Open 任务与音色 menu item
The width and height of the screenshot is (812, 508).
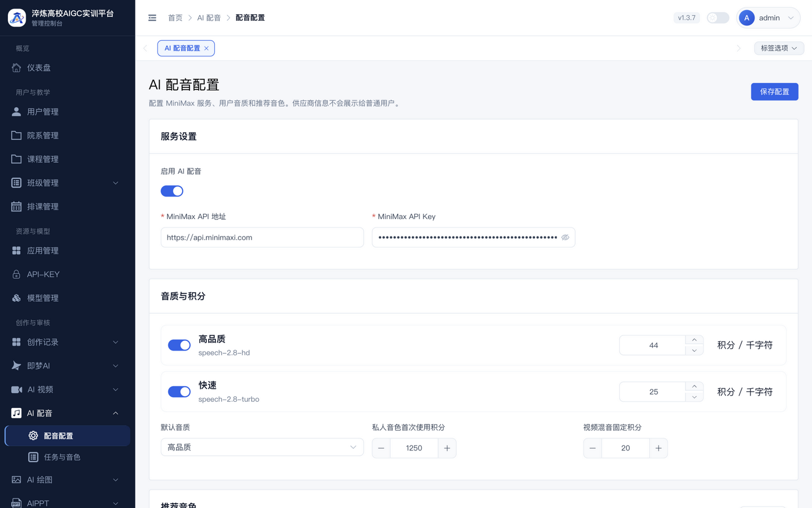pyautogui.click(x=68, y=457)
